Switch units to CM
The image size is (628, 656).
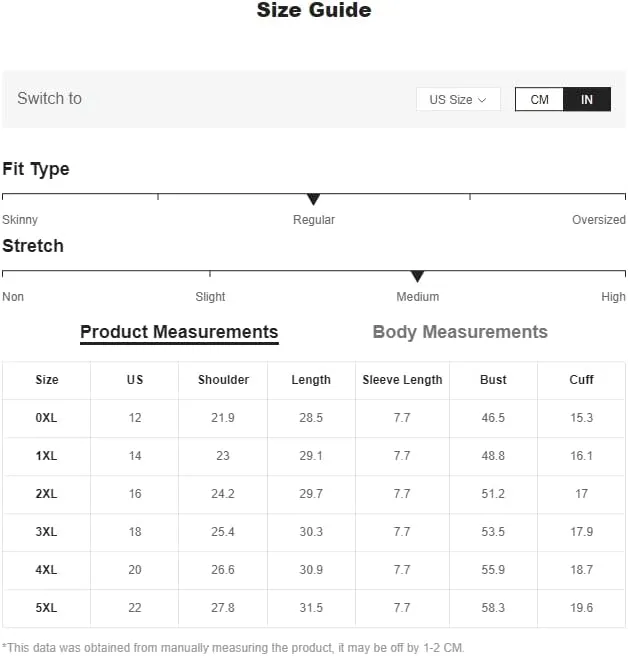pos(539,100)
